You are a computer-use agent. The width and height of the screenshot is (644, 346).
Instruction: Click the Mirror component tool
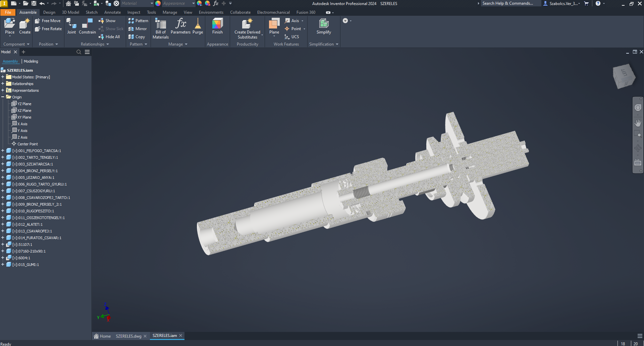(138, 29)
